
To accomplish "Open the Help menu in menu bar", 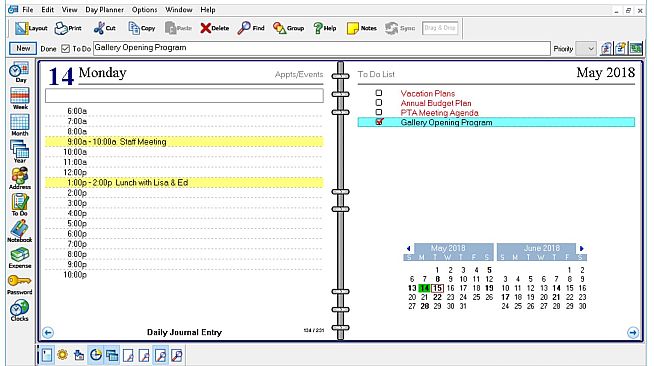I will (208, 10).
